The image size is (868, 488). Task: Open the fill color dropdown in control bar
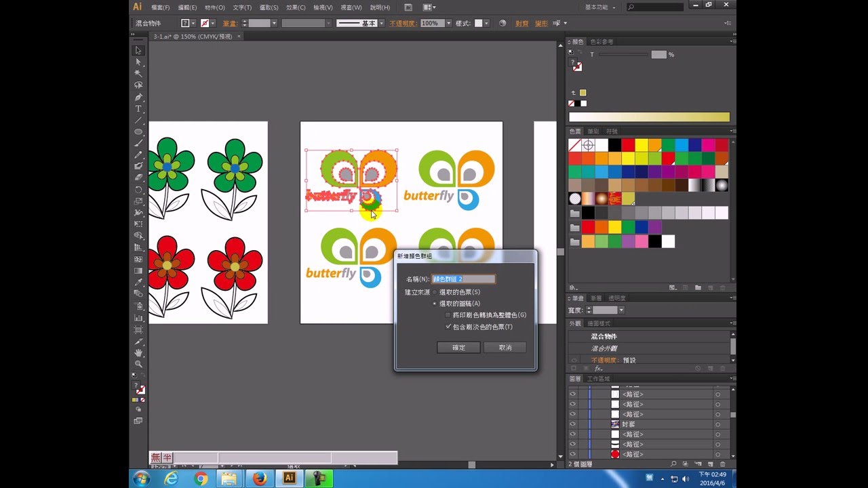pos(195,23)
